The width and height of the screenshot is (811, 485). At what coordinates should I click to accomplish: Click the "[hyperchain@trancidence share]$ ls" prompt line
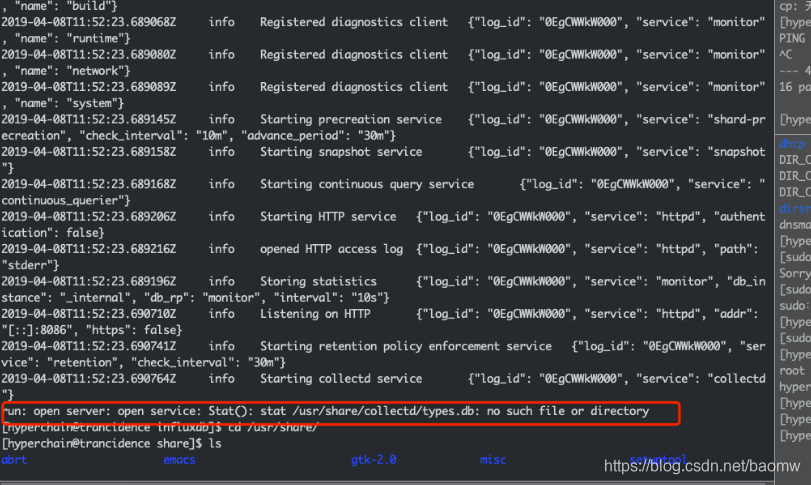(x=111, y=444)
